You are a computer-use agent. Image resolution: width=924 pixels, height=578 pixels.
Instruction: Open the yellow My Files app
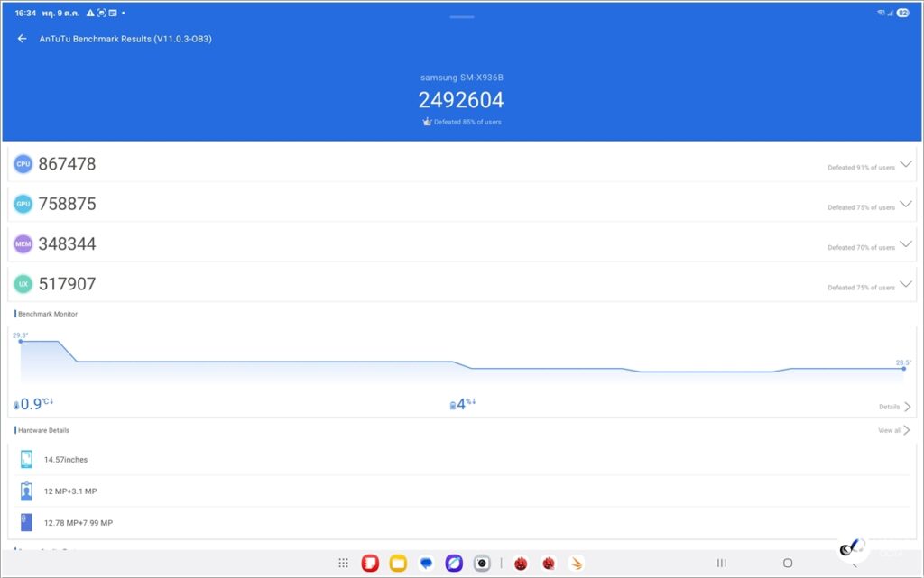pyautogui.click(x=398, y=564)
